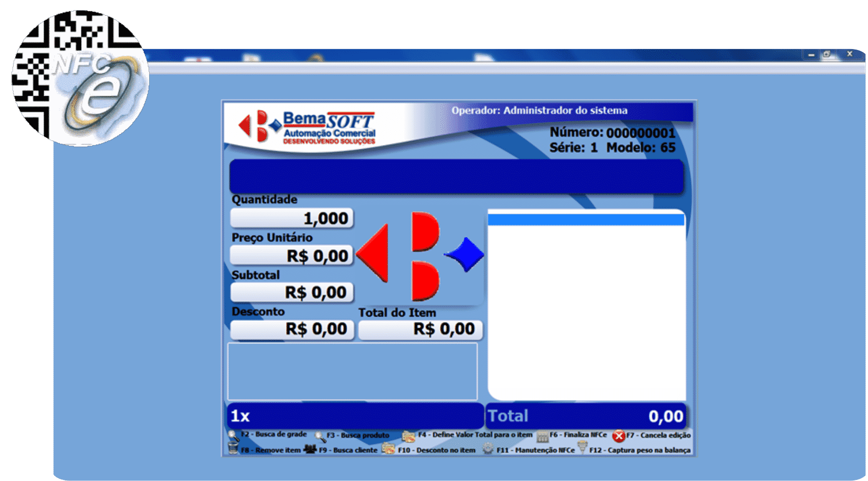Select the highlighted row in items list
Viewport: 868px width, 481px height.
586,220
